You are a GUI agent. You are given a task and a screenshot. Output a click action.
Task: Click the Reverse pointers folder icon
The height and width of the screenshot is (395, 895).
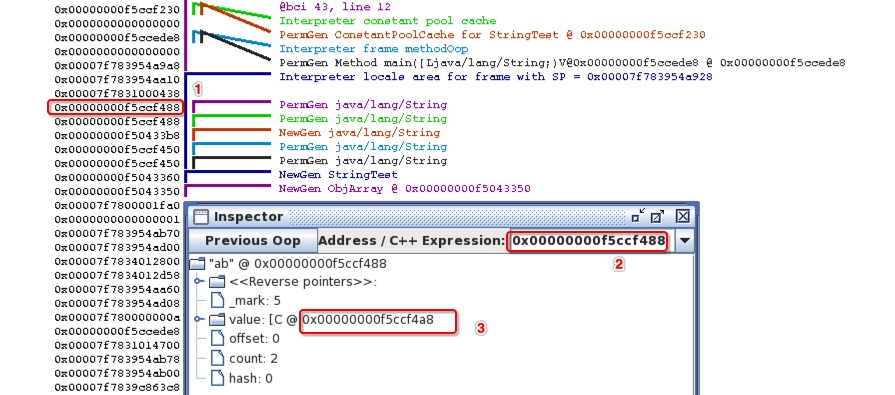pos(217,282)
